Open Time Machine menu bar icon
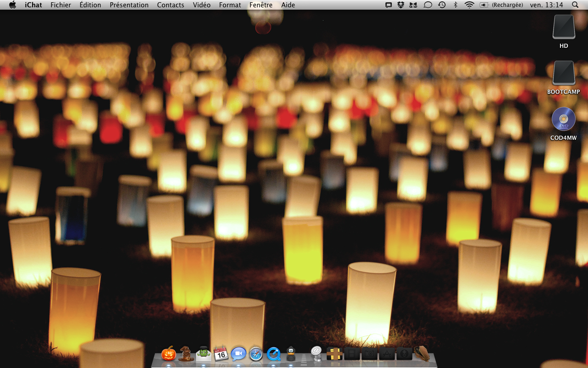The width and height of the screenshot is (588, 368). (441, 5)
